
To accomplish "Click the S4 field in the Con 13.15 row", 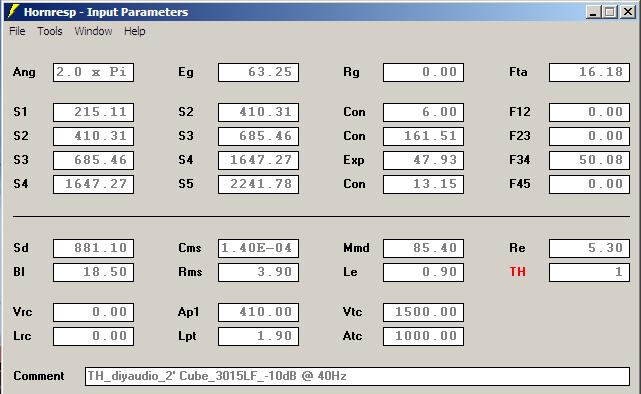I will tap(93, 184).
